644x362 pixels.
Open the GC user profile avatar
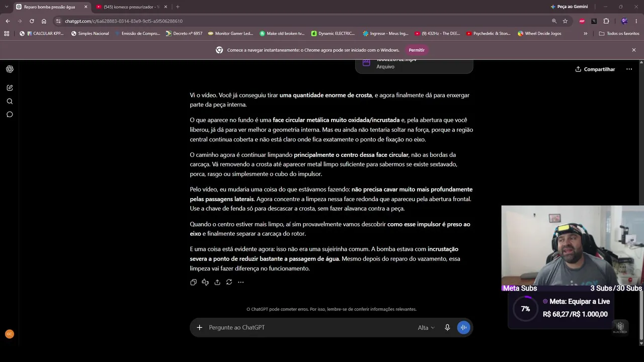(x=9, y=334)
